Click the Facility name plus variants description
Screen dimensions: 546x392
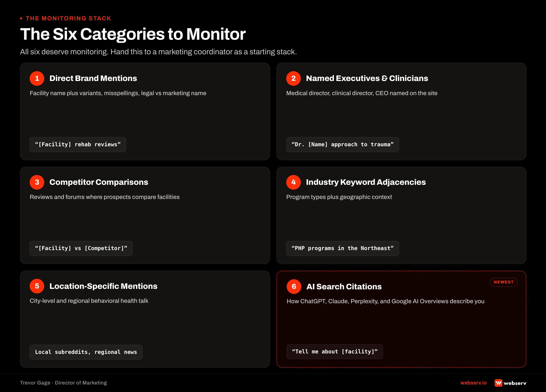pos(118,93)
